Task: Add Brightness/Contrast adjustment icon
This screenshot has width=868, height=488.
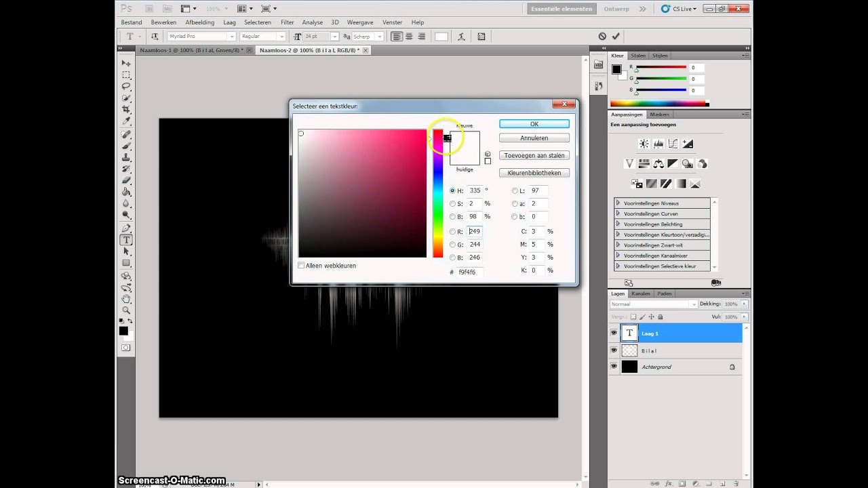Action: coord(644,144)
